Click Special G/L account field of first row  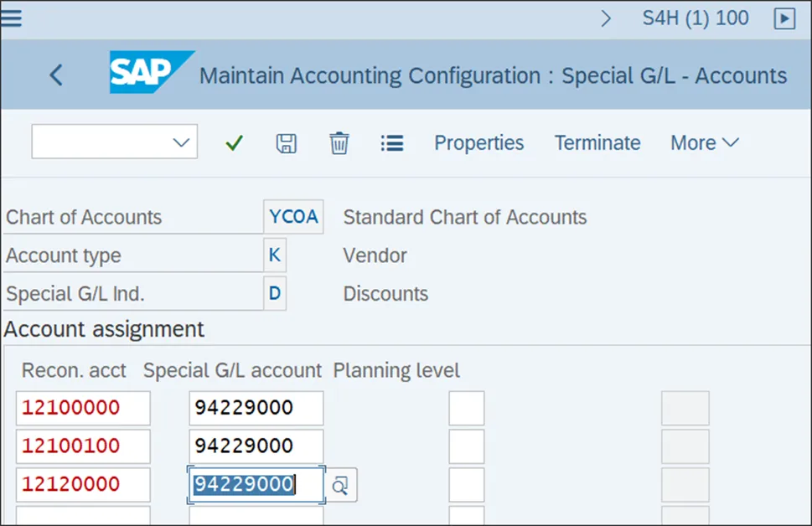coord(256,408)
